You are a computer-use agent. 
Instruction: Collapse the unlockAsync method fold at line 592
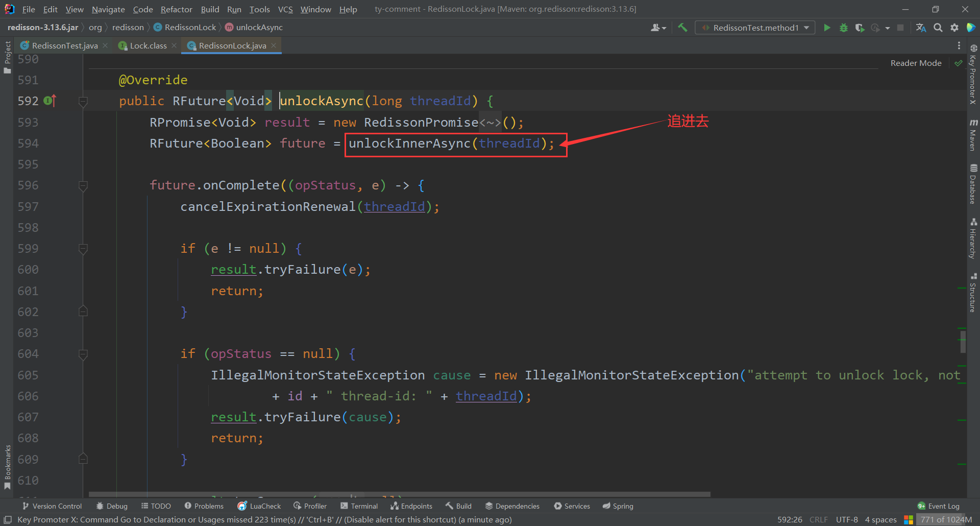83,101
